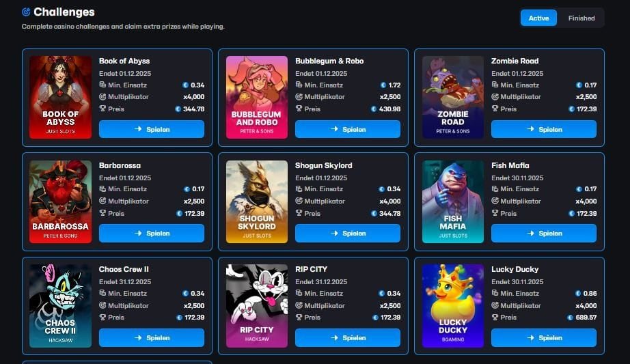Open the Zombie Road game thumbnail

point(453,97)
